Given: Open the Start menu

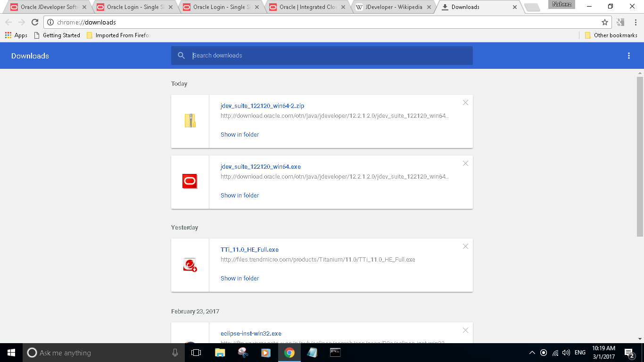Looking at the screenshot, I should click(x=10, y=352).
